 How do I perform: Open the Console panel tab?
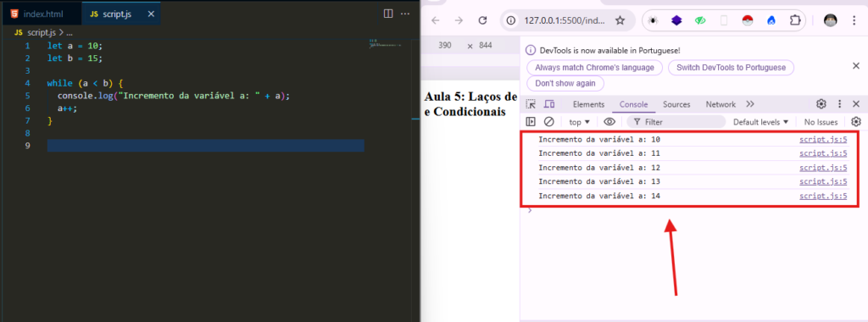click(633, 104)
